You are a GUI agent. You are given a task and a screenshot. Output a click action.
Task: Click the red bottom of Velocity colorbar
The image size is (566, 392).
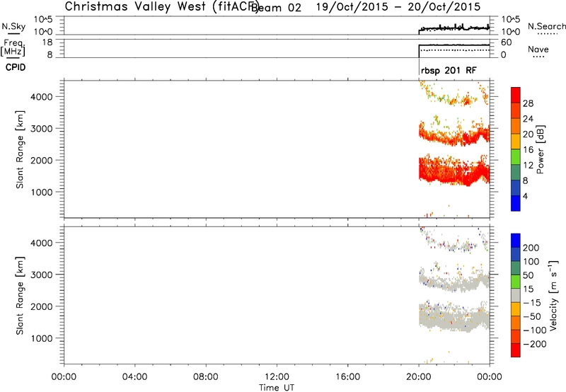(516, 350)
